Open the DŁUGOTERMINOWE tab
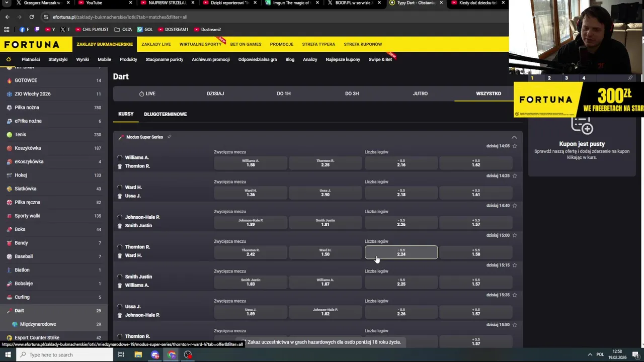 point(165,114)
